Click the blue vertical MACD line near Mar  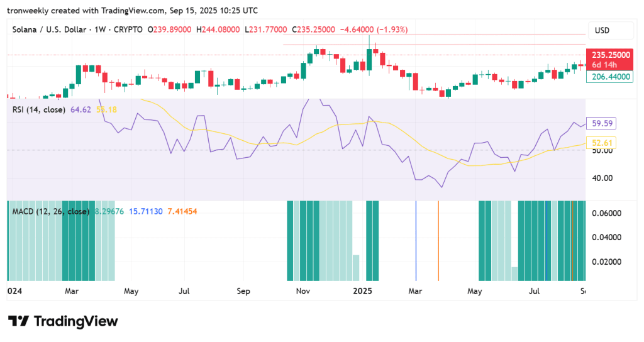point(416,241)
